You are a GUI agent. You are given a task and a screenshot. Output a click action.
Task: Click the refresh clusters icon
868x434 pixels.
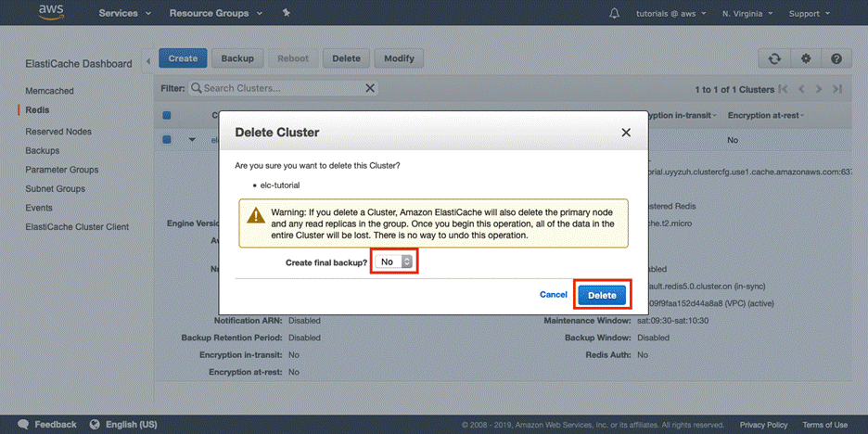(x=774, y=58)
